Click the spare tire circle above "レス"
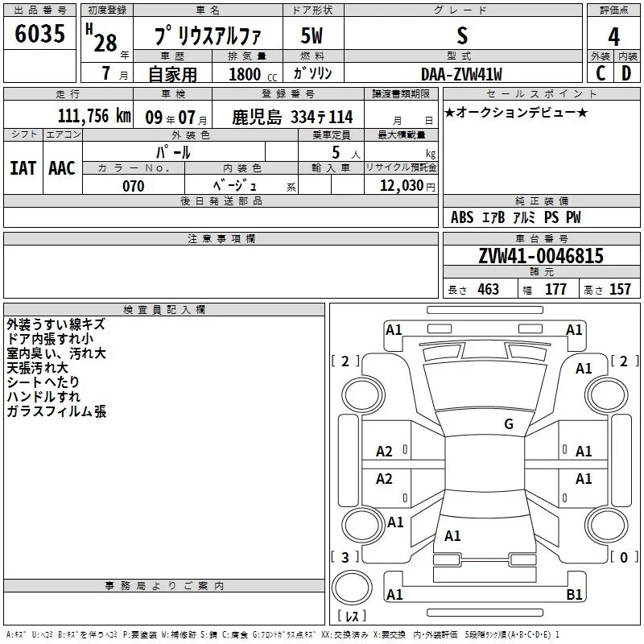Screen dimensions: 644x644 pyautogui.click(x=352, y=587)
